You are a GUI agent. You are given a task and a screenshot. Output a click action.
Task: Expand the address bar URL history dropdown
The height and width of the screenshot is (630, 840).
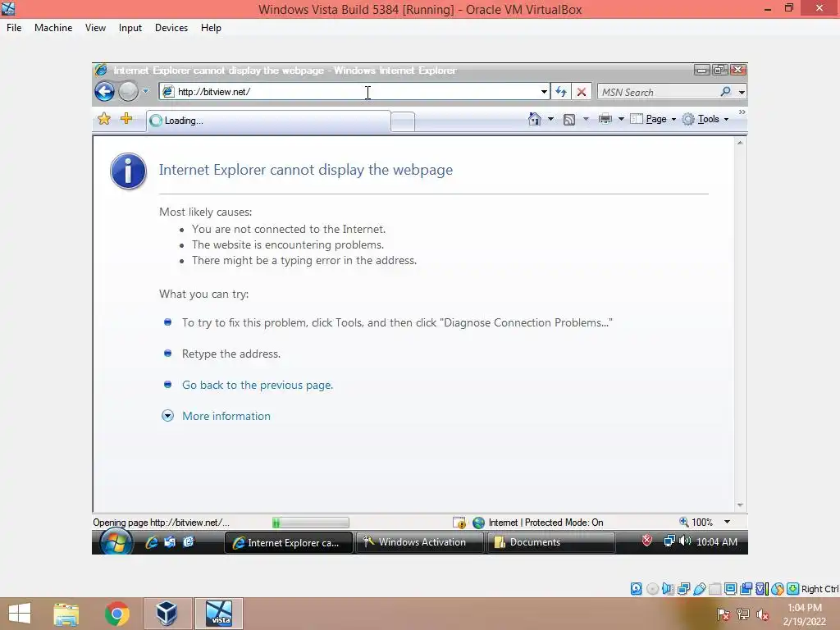tap(544, 92)
